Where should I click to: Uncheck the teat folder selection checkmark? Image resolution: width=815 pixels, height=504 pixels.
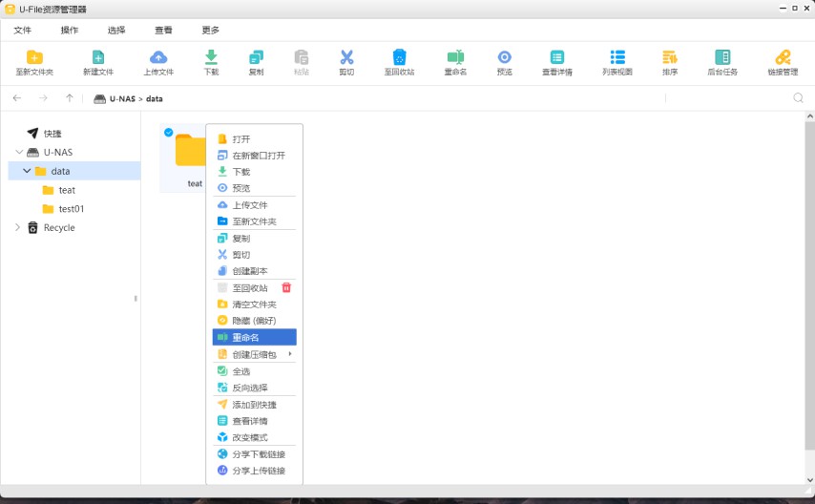168,132
